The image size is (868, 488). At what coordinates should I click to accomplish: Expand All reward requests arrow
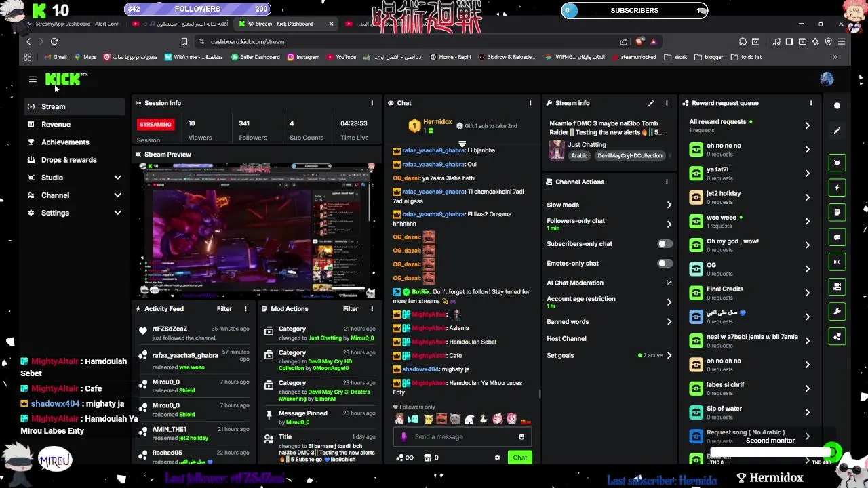click(x=807, y=125)
